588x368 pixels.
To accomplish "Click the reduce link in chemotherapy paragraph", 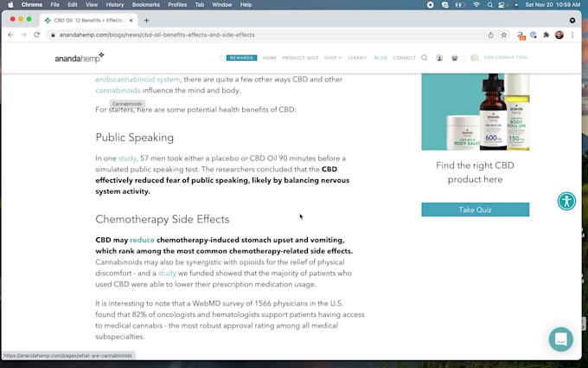I will pos(142,240).
